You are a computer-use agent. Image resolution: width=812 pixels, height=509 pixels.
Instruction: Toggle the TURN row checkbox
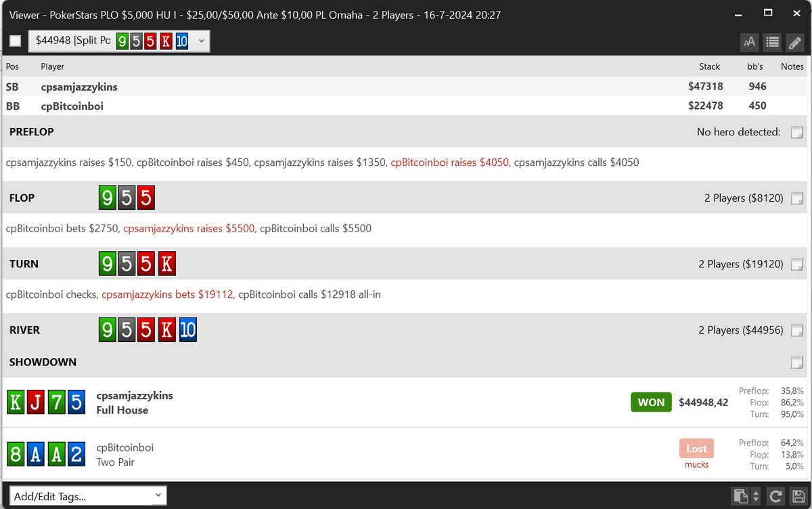[797, 264]
